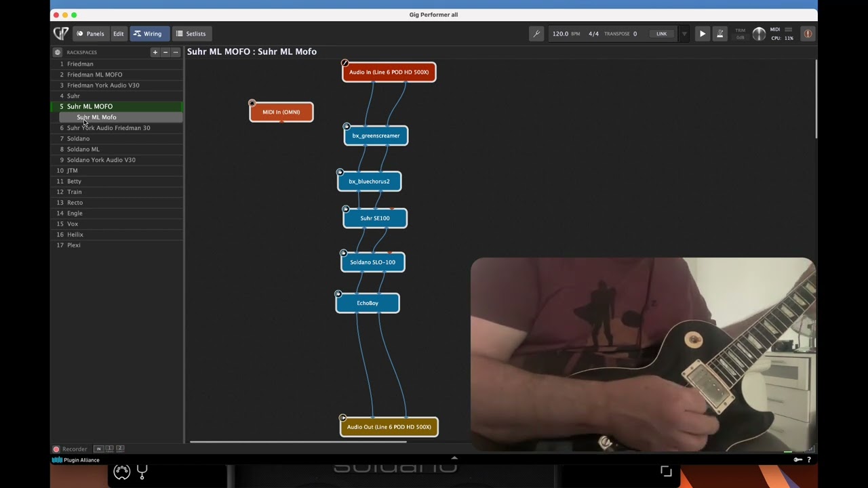This screenshot has height=488, width=868.
Task: Switch to the Wiring view
Action: click(149, 33)
